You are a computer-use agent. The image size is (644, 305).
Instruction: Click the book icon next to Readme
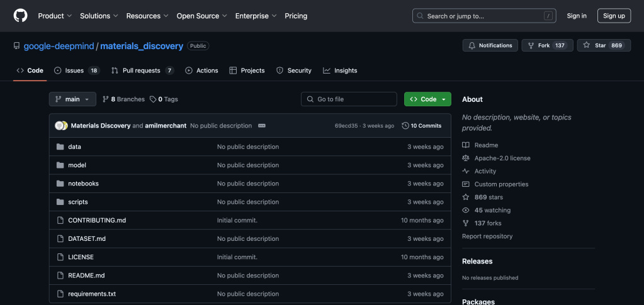coord(466,145)
